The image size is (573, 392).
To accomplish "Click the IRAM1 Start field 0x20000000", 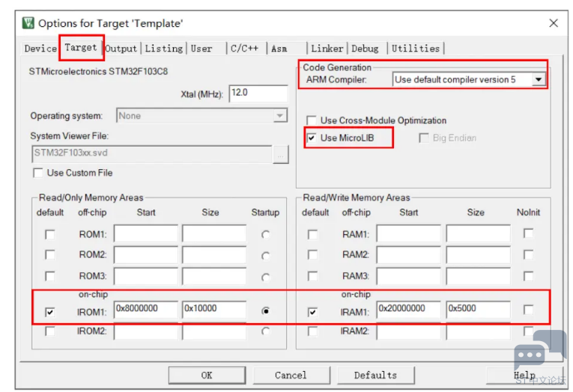I will pos(408,309).
